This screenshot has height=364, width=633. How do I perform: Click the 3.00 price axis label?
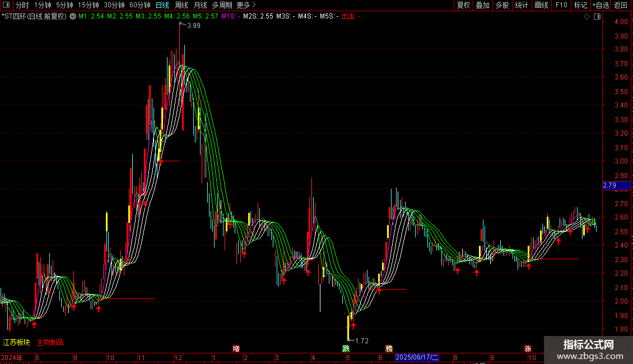pos(621,161)
